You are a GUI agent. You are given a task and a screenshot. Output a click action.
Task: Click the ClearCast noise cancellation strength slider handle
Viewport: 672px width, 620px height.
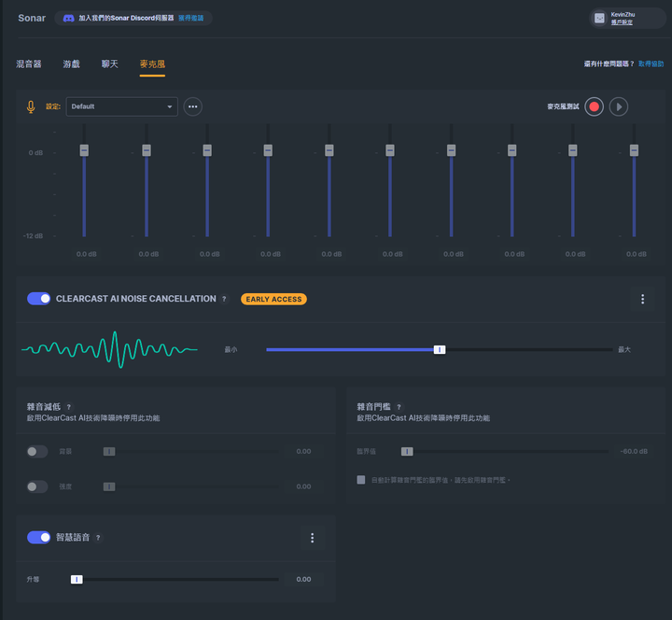[440, 350]
